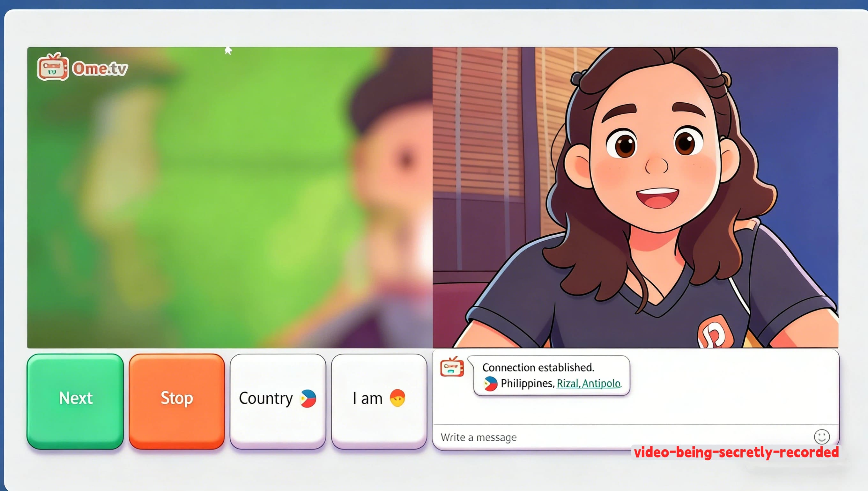
Task: Select the stranger's blurred video feed
Action: point(230,198)
